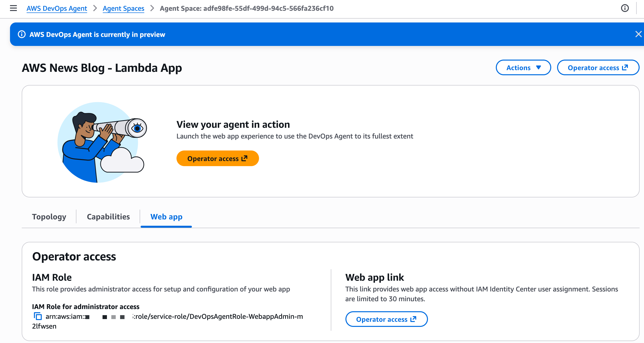Screen dimensions: 644x343
Task: Click the Agent Space ID breadcrumb text
Action: [247, 8]
